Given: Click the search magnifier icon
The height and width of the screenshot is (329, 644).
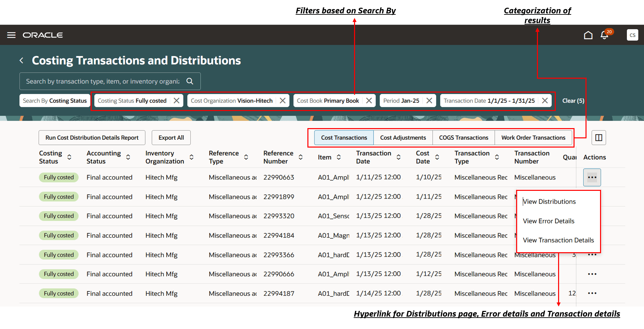Looking at the screenshot, I should coord(190,81).
